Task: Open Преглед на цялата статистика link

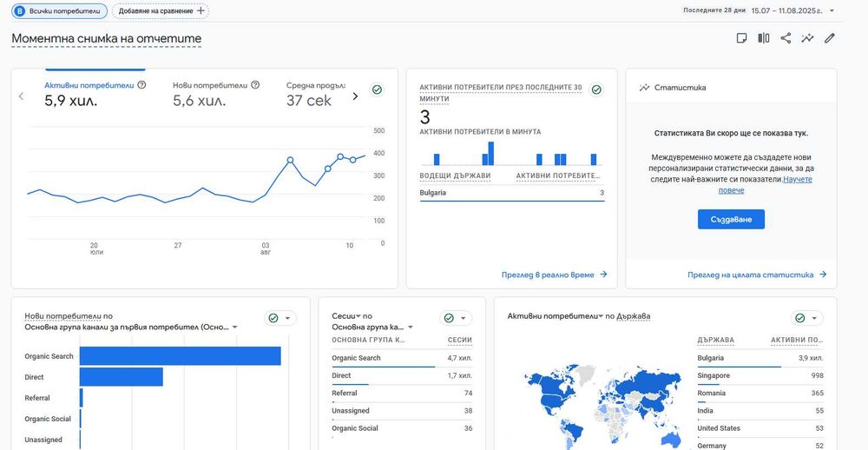Action: click(x=757, y=275)
